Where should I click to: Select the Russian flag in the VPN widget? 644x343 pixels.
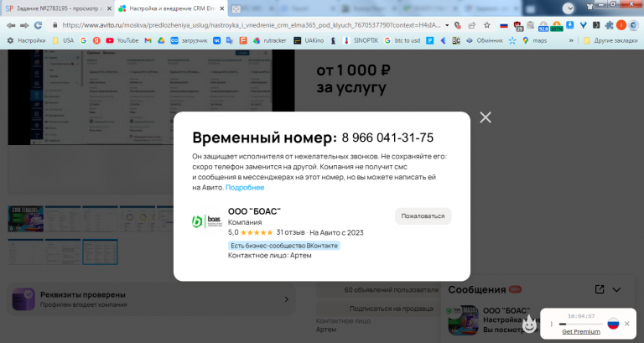click(x=613, y=323)
